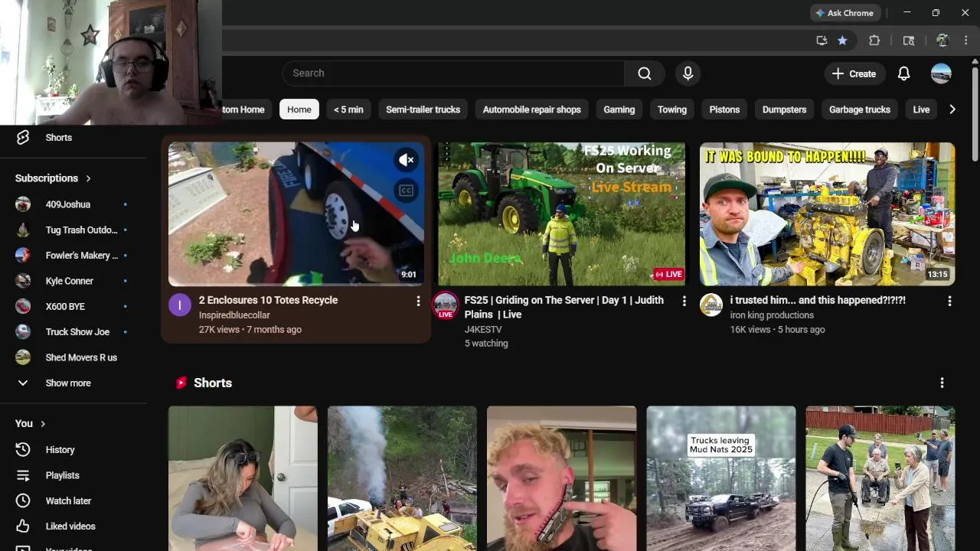The height and width of the screenshot is (551, 980).
Task: Unmute the preview video speaker icon
Action: 407,160
